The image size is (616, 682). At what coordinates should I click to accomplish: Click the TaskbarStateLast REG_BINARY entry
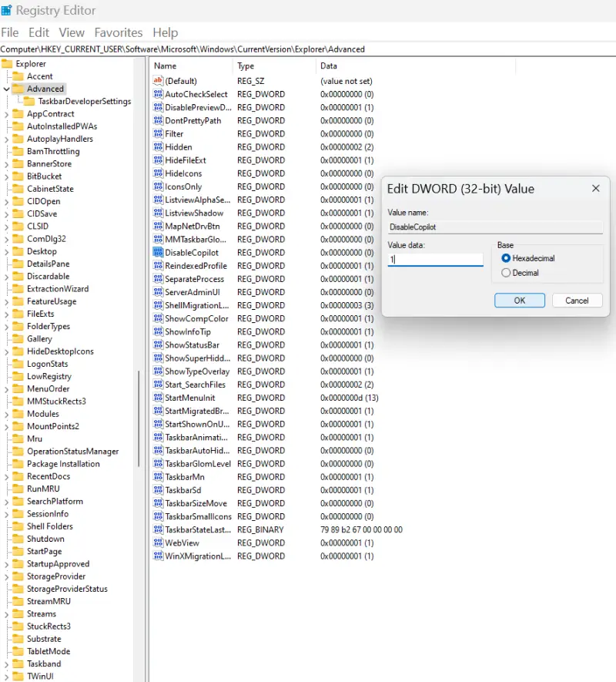[199, 529]
